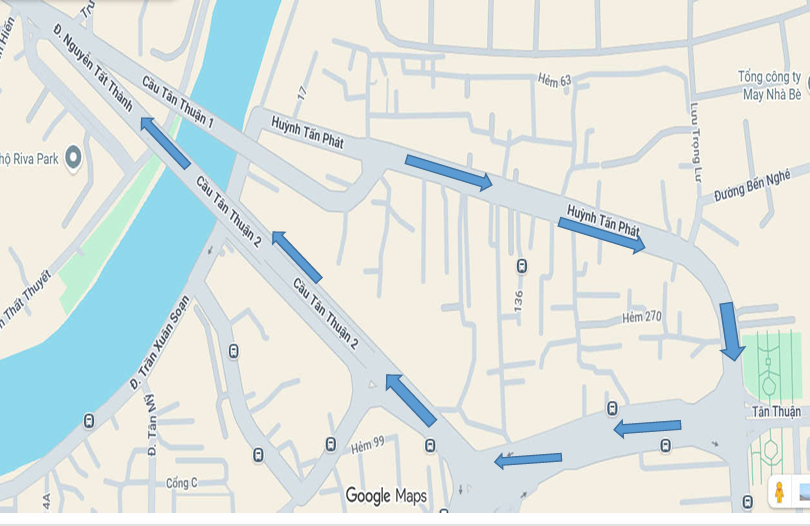This screenshot has height=526, width=810.
Task: Click the Lưu Trọng Lư street label
Action: coord(696,143)
